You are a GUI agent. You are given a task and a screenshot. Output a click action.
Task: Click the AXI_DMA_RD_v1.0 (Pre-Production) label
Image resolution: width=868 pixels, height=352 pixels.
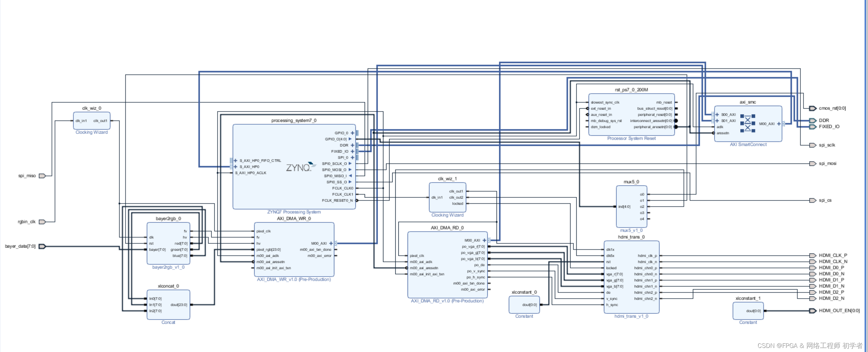[x=447, y=301]
